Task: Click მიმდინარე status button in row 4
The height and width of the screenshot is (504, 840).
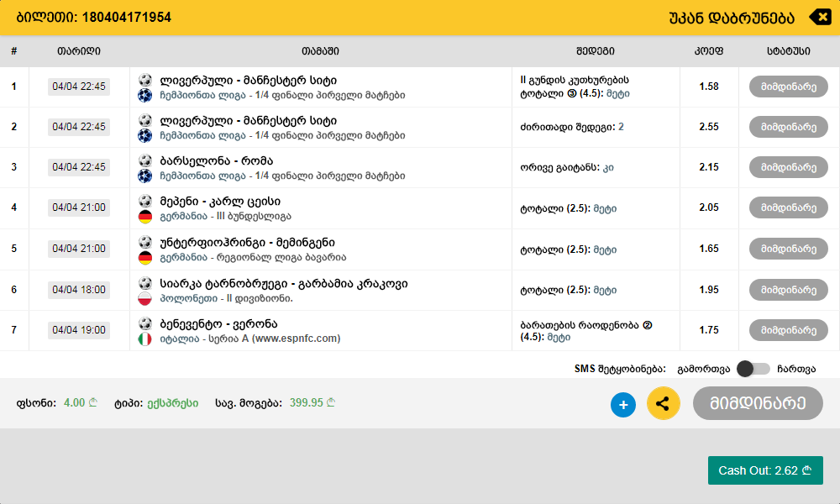Action: [789, 207]
